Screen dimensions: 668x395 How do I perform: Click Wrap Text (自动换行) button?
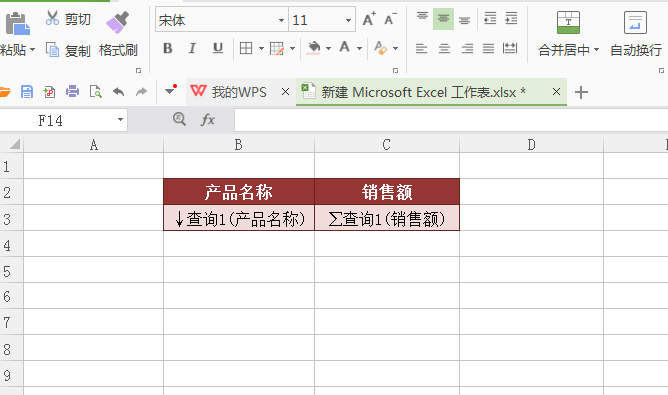coord(636,34)
